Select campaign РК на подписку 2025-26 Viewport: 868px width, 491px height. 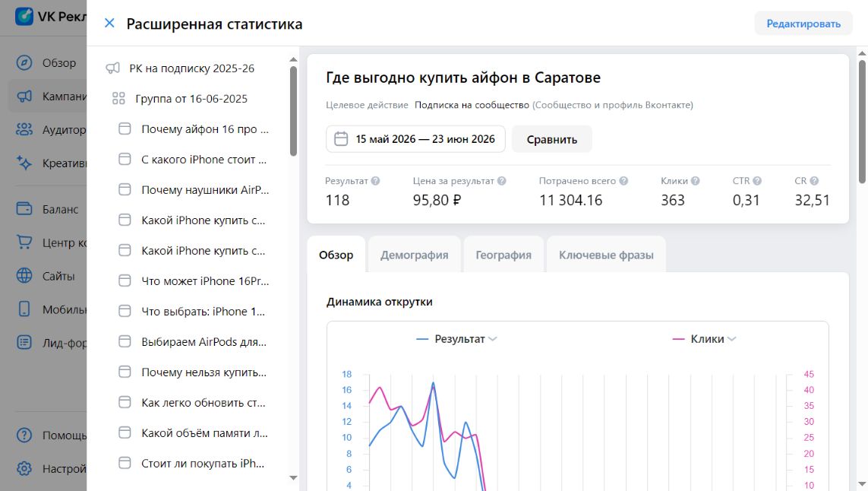(191, 68)
